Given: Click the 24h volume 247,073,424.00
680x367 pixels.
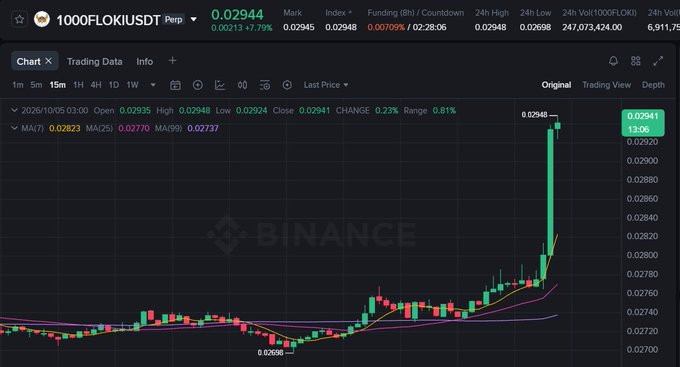Looking at the screenshot, I should pos(592,27).
